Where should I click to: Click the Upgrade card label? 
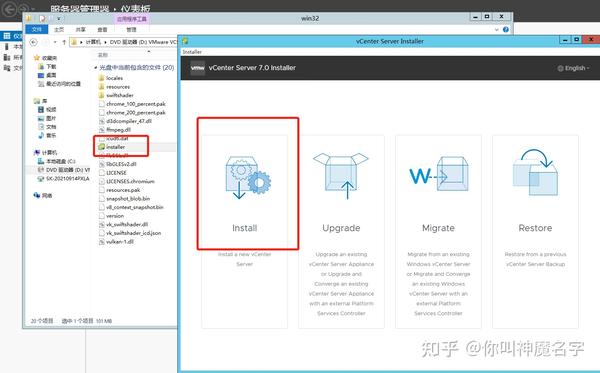click(x=341, y=228)
